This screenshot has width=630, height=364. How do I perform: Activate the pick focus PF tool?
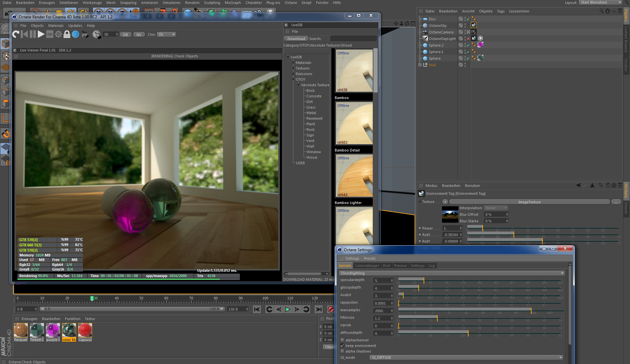click(x=85, y=34)
